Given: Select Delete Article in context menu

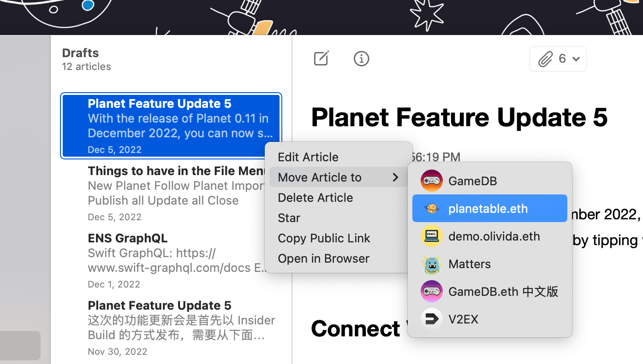Looking at the screenshot, I should coord(315,198).
